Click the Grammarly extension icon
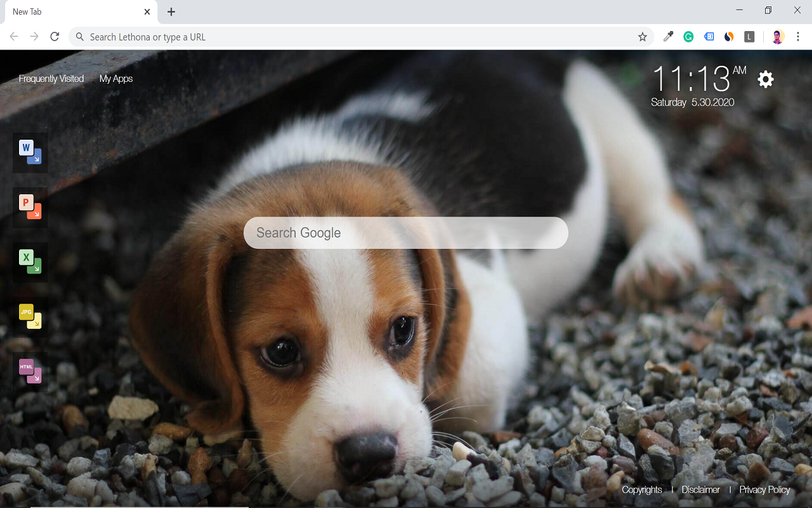The width and height of the screenshot is (812, 508). (688, 36)
